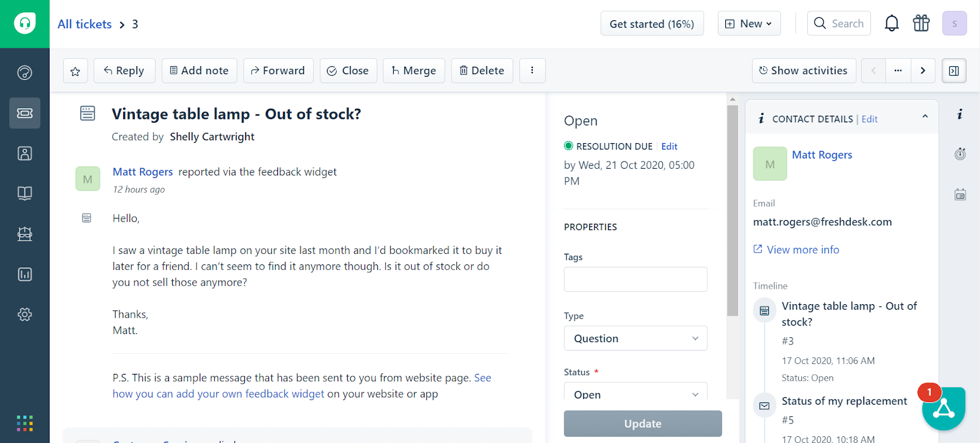Merge this ticket

click(414, 70)
